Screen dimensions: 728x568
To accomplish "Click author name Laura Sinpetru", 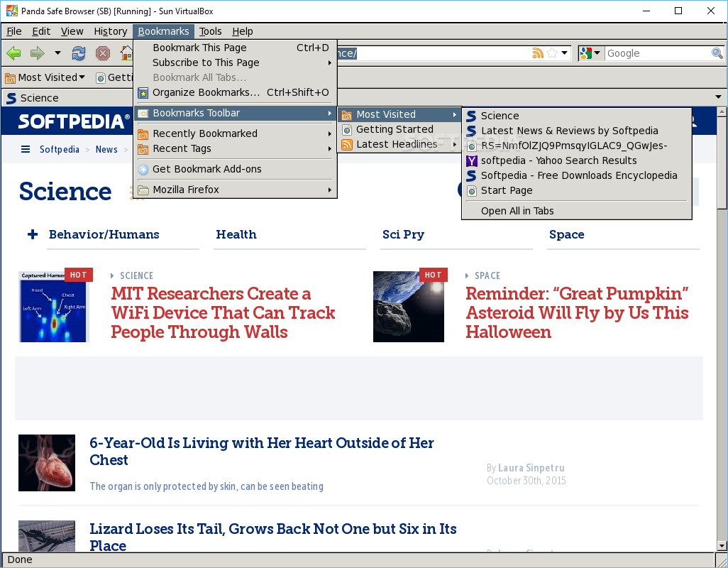I will (531, 468).
